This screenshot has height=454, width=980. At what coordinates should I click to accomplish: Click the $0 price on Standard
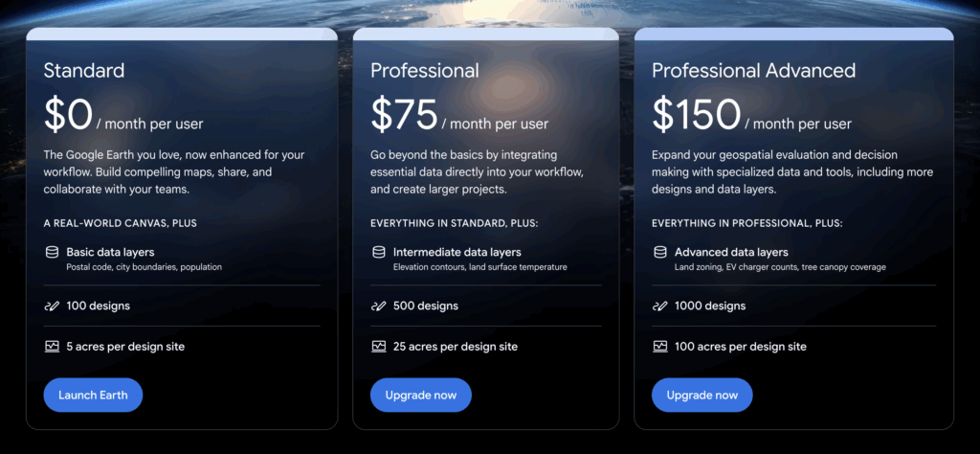68,115
